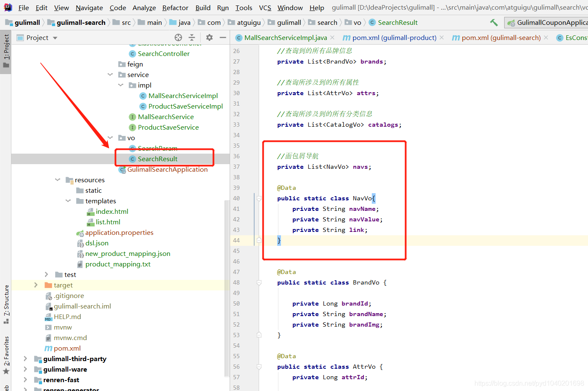This screenshot has height=391, width=588.
Task: Collapse the service folder
Action: click(x=110, y=74)
